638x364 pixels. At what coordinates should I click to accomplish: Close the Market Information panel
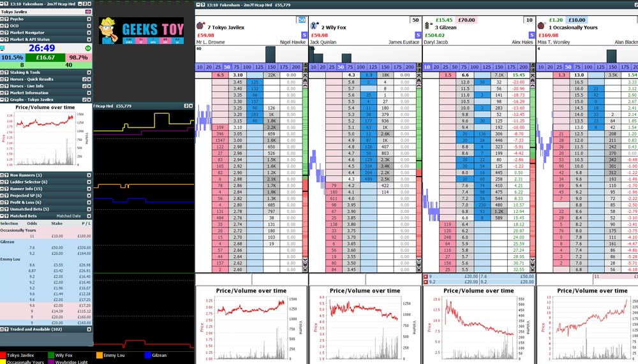click(89, 92)
